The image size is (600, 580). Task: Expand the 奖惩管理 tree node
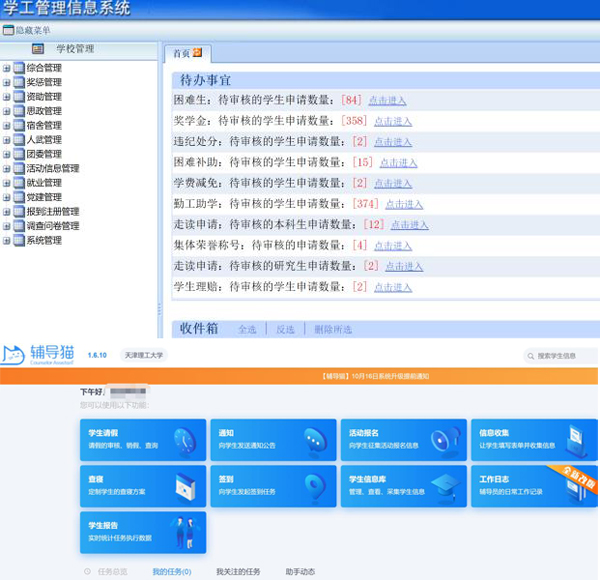coord(7,82)
